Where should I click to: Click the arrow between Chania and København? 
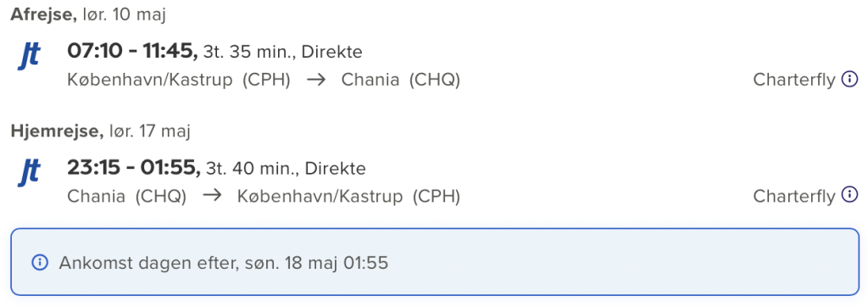(x=212, y=196)
